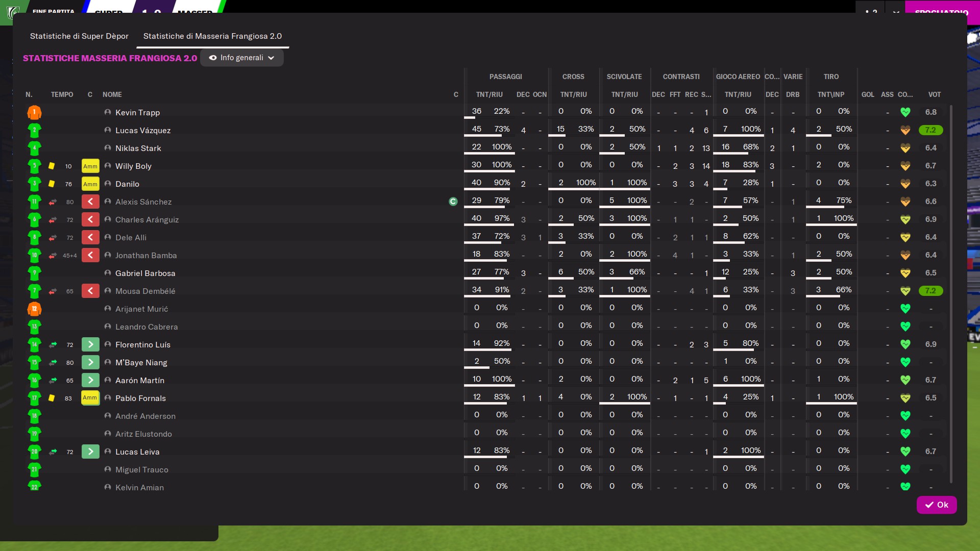Click Lucas Vázquez's green 7.2 rating badge

pos(930,130)
